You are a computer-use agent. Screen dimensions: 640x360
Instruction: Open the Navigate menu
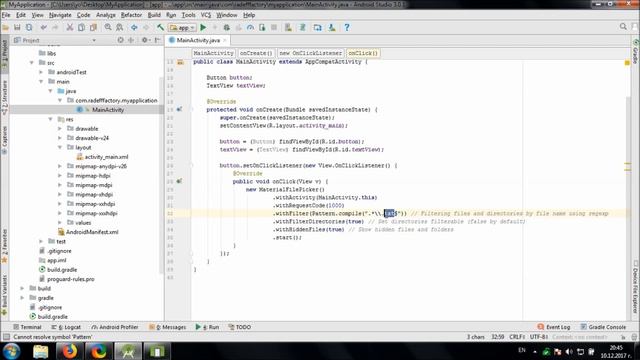pos(60,15)
